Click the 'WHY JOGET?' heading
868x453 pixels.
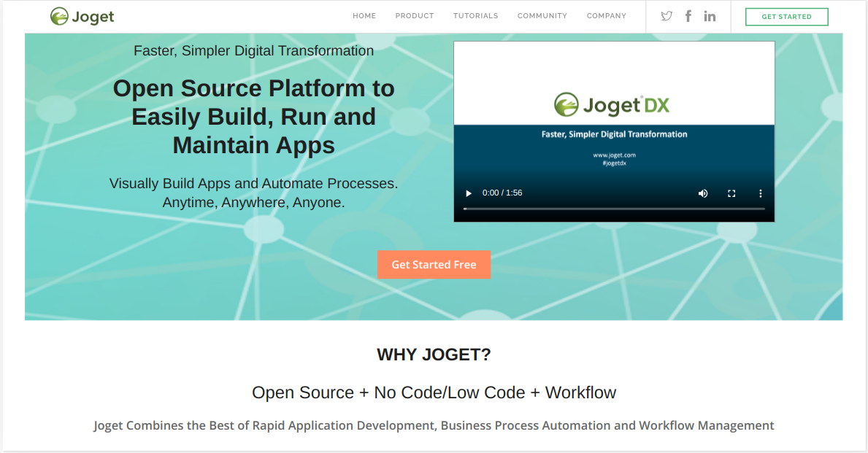(x=434, y=355)
